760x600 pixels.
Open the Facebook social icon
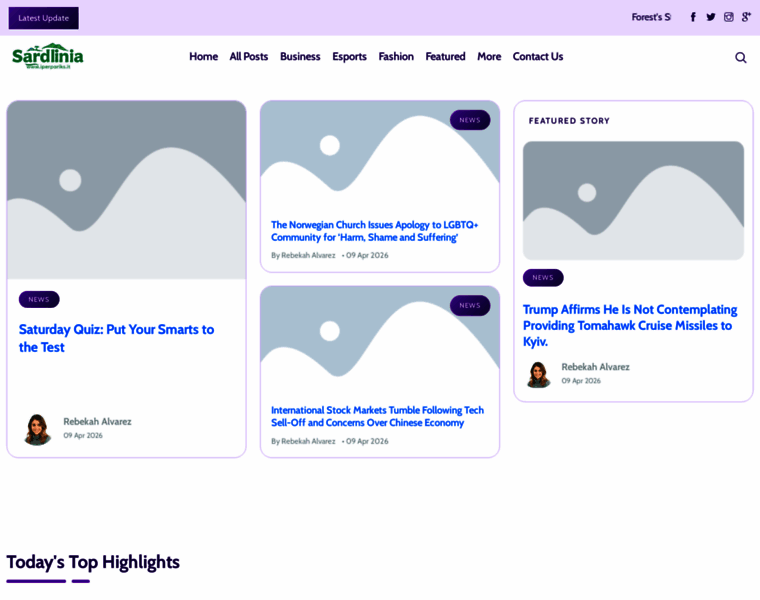pyautogui.click(x=693, y=17)
